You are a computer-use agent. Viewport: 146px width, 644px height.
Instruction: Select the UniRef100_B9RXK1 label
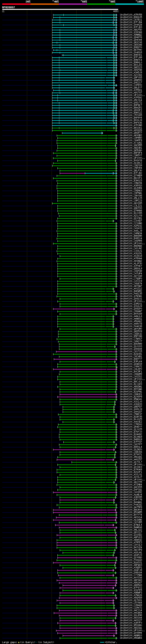pyautogui.click(x=131, y=55)
